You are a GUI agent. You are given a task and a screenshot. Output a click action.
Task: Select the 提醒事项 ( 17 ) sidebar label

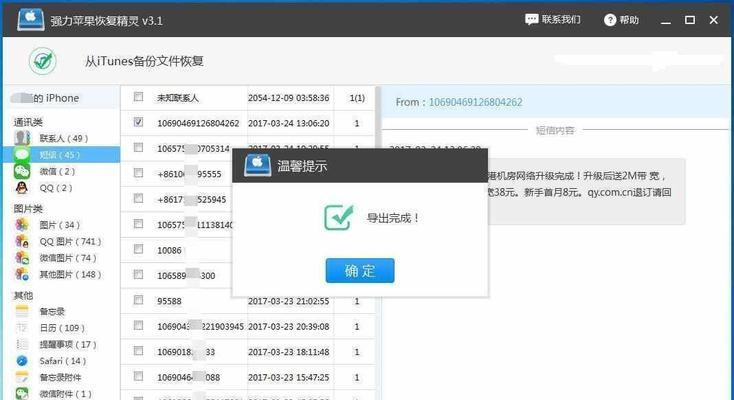point(68,345)
